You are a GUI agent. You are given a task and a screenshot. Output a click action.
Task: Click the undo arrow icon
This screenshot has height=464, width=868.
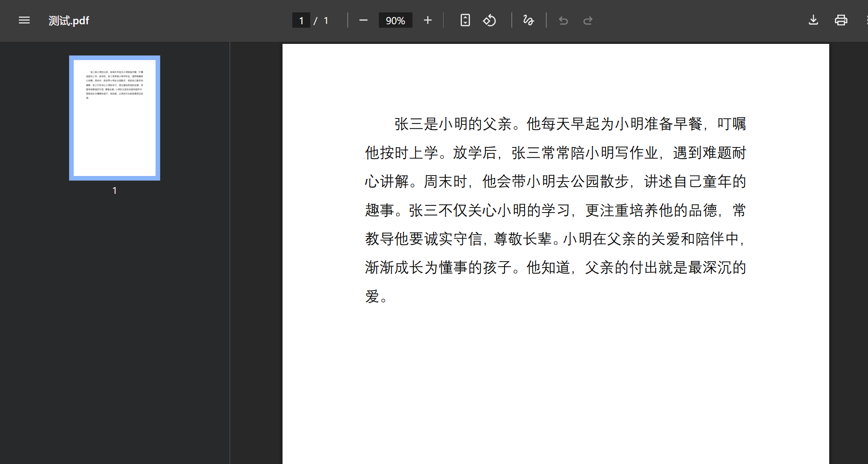tap(563, 20)
